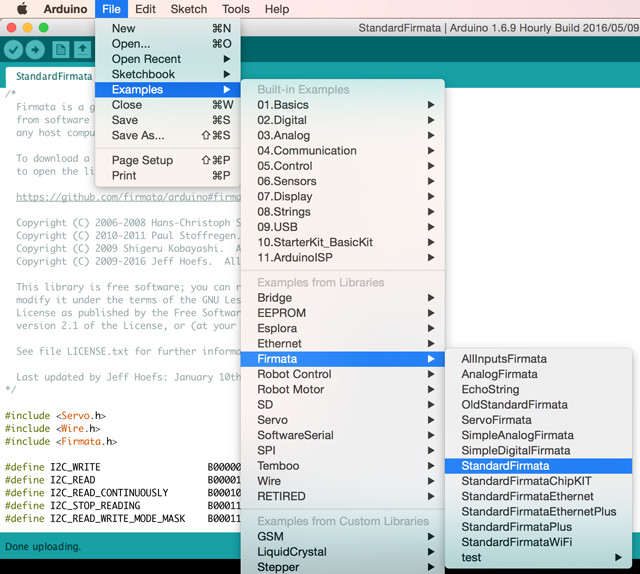The image size is (640, 574).
Task: Open the Apple menu
Action: (22, 9)
